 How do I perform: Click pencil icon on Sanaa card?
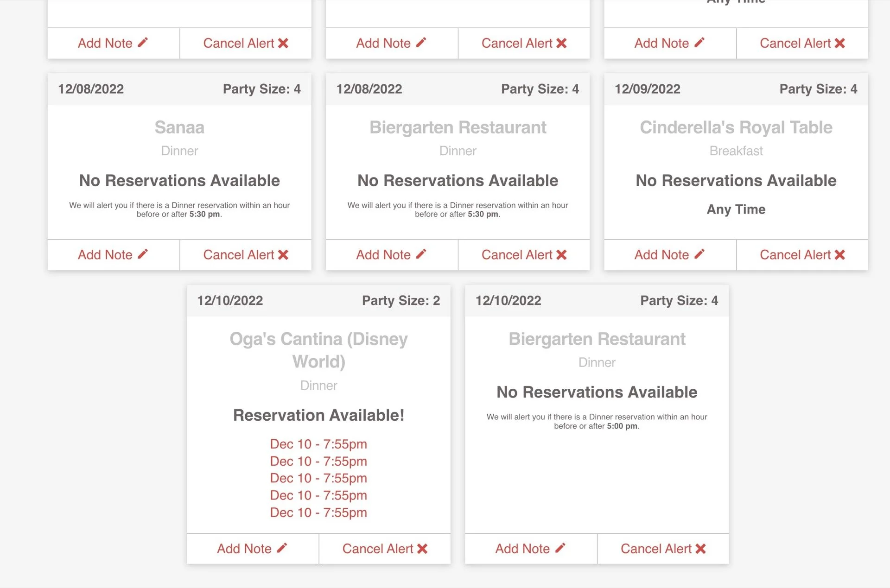[143, 254]
